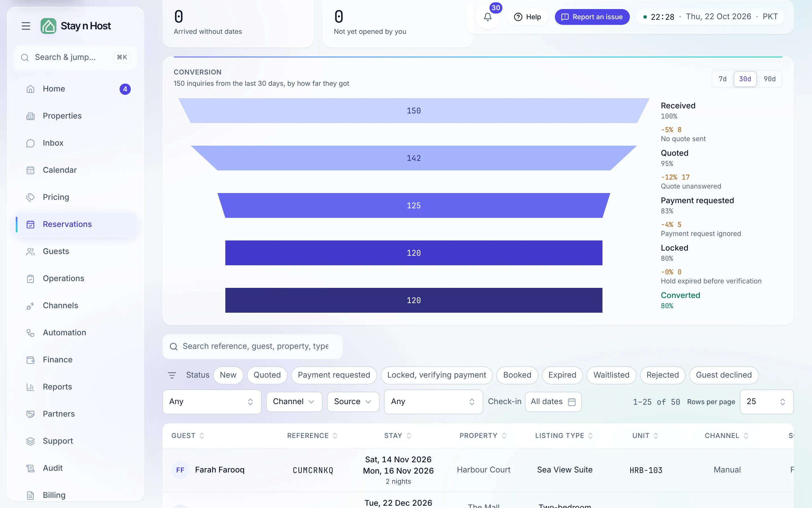Viewport: 812px width, 508px height.
Task: Click the calendar icon in All dates
Action: (x=572, y=402)
